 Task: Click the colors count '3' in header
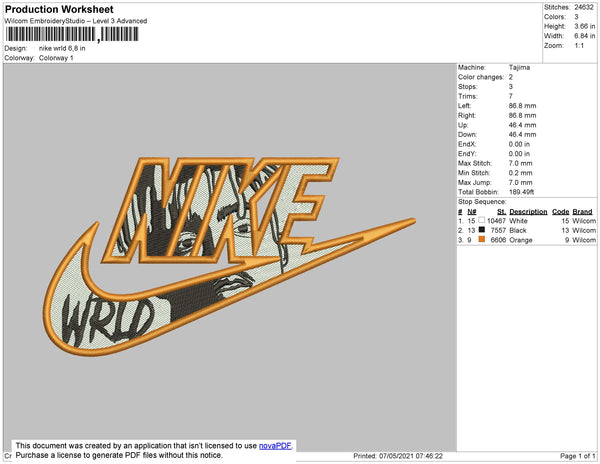click(576, 17)
